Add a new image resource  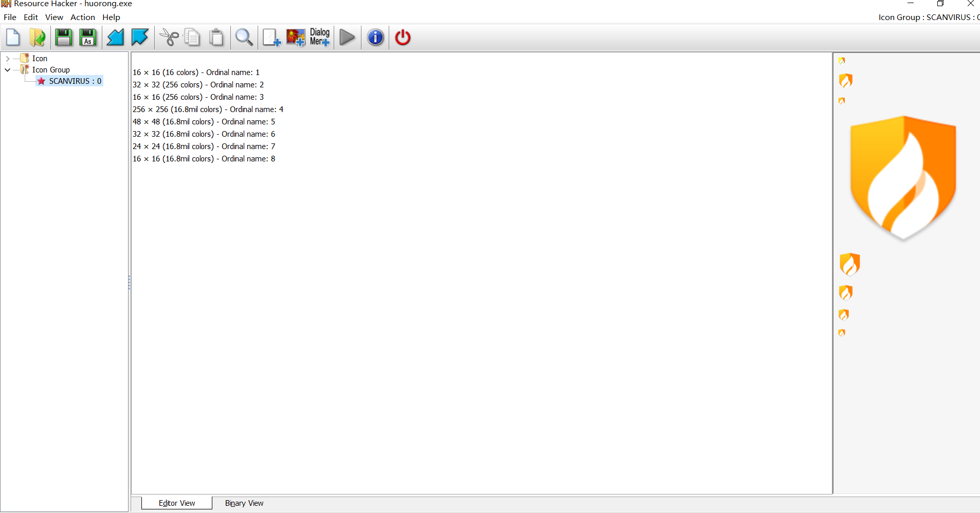coord(296,38)
